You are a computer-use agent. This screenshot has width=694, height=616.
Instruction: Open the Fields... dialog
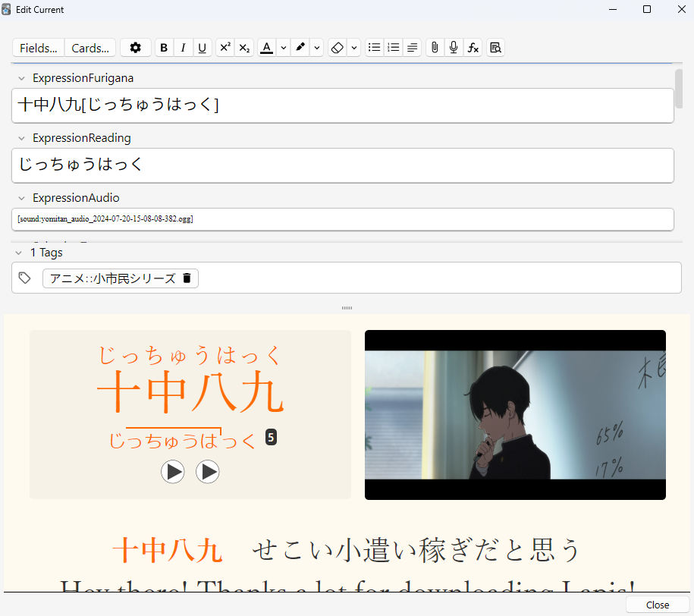(x=39, y=48)
